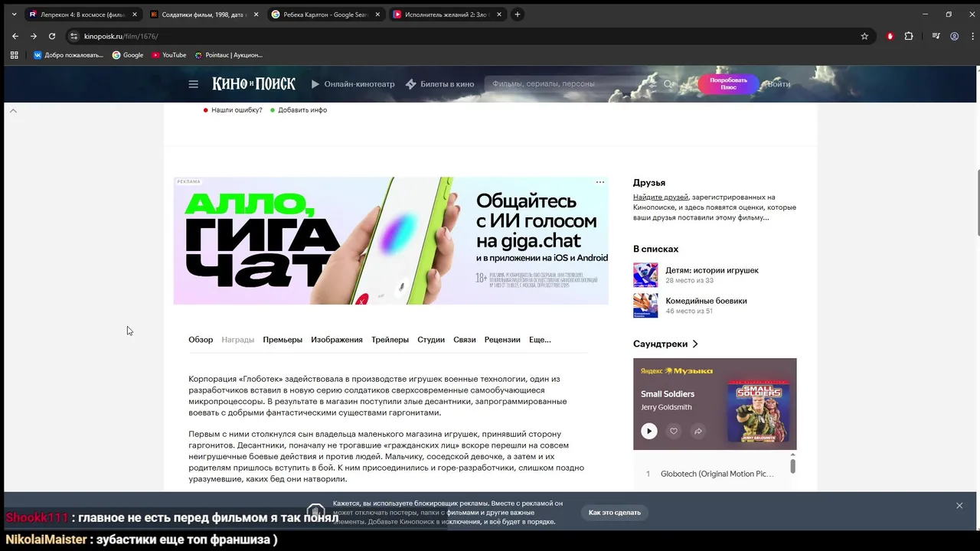Click the Как это сделать button
This screenshot has height=551, width=980.
click(615, 512)
